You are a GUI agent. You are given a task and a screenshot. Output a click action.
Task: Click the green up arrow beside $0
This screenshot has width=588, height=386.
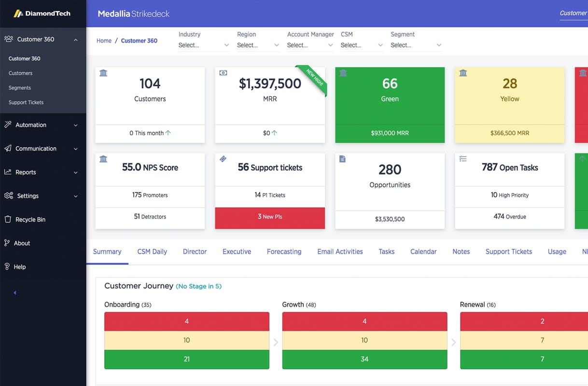click(x=274, y=133)
